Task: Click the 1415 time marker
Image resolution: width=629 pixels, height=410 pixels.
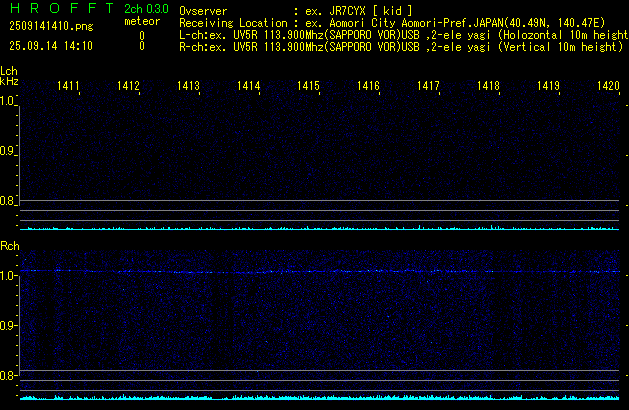Action: tap(308, 86)
